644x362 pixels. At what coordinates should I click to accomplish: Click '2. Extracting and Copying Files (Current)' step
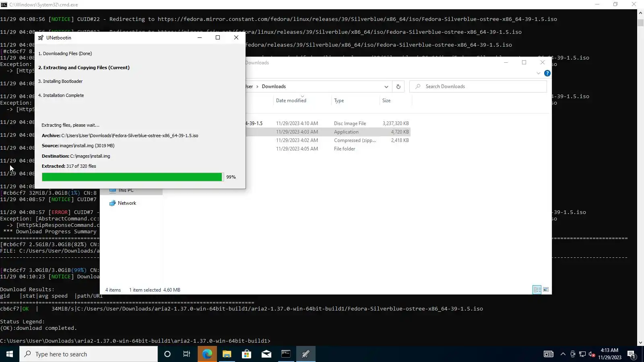coord(84,68)
